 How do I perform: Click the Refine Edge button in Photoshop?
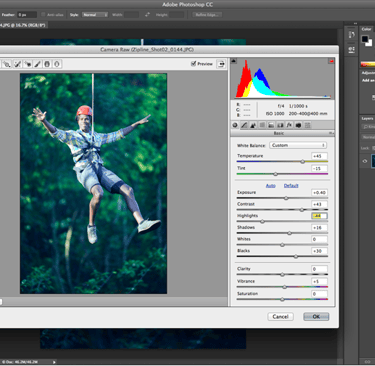pyautogui.click(x=207, y=15)
